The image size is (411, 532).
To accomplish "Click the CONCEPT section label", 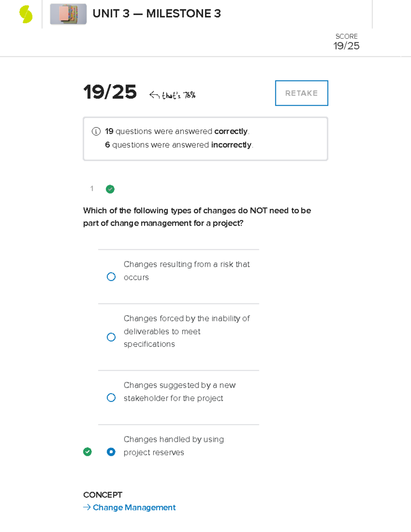I will 102,495.
